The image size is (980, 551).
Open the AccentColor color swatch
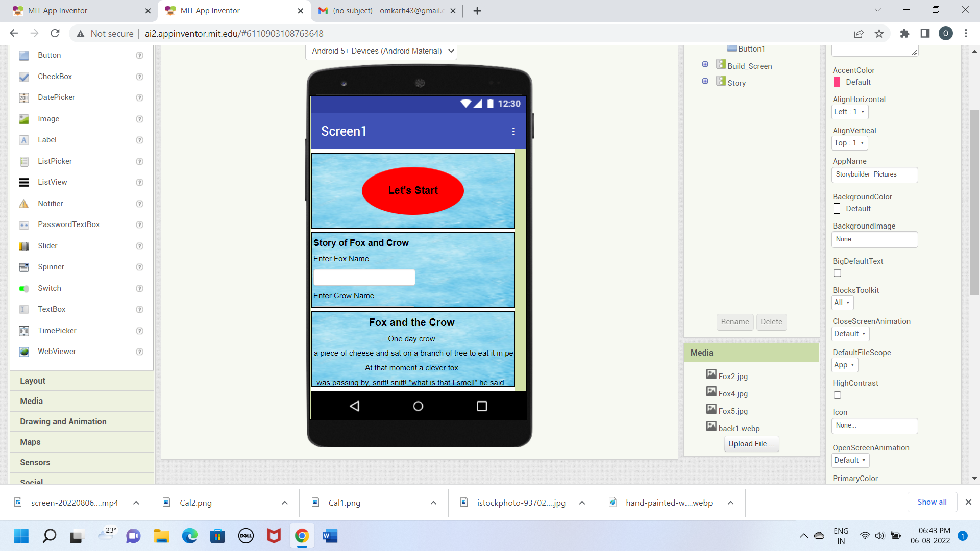point(836,82)
